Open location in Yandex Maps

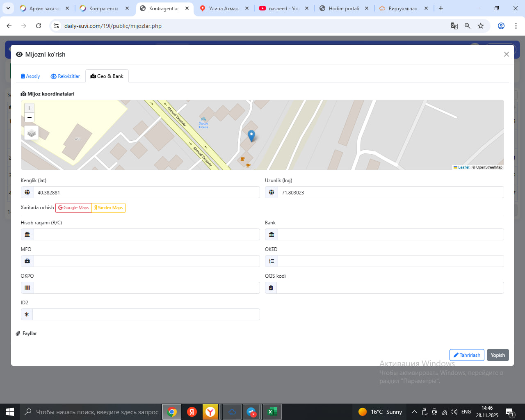(109, 208)
